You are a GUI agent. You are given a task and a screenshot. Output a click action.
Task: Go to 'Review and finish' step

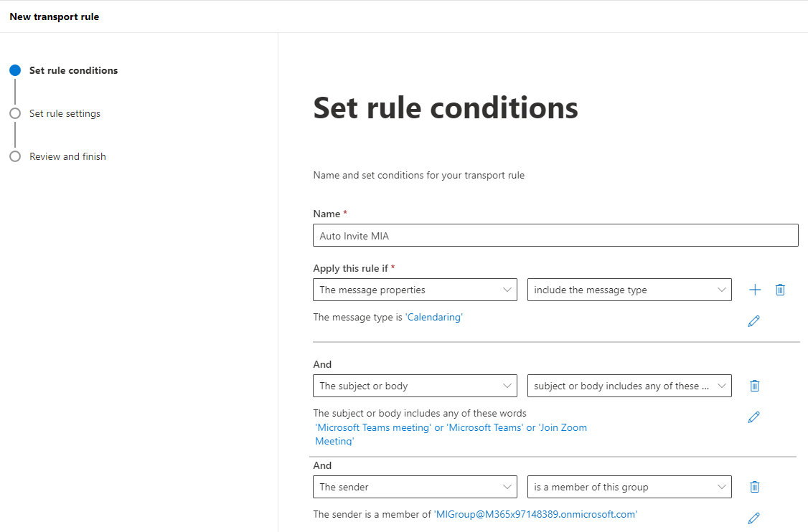[x=67, y=156]
